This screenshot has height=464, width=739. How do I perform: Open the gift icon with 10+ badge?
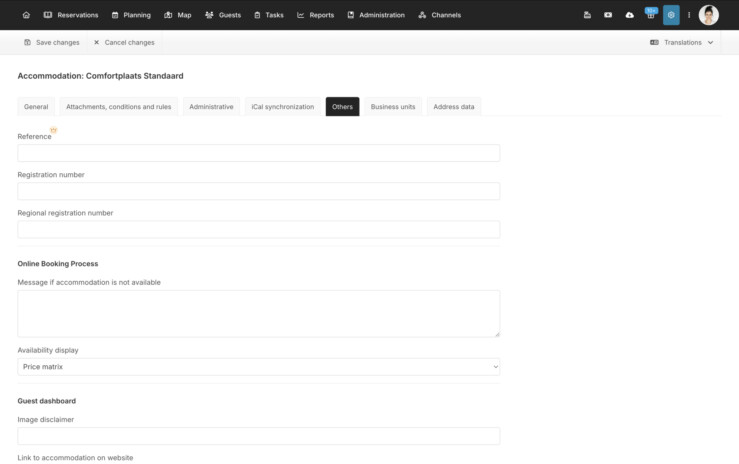[651, 14]
